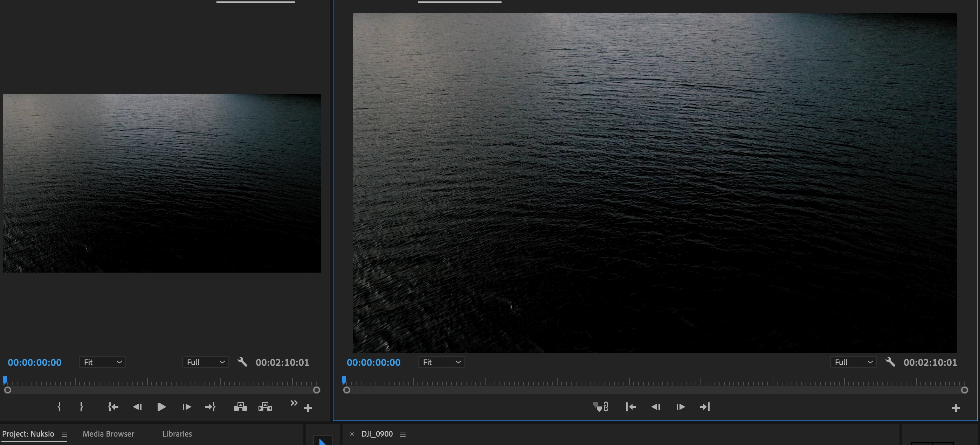Open Program Monitor button editor plus

point(955,408)
